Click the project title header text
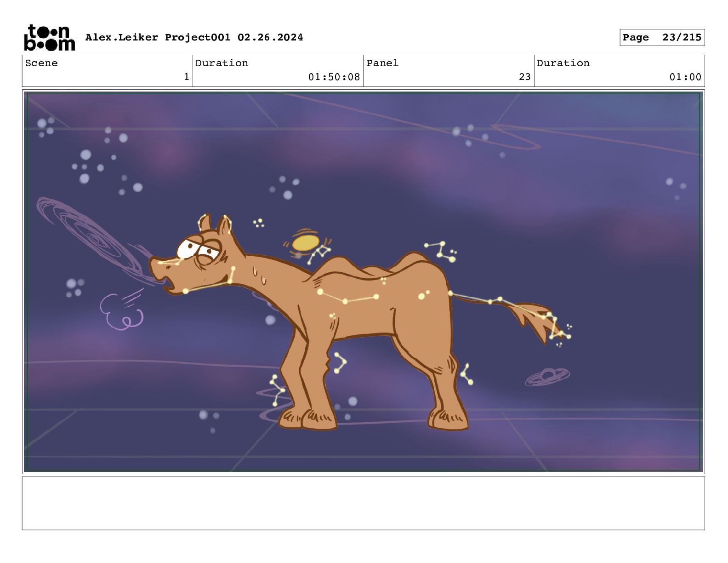The height and width of the screenshot is (563, 728). (194, 37)
